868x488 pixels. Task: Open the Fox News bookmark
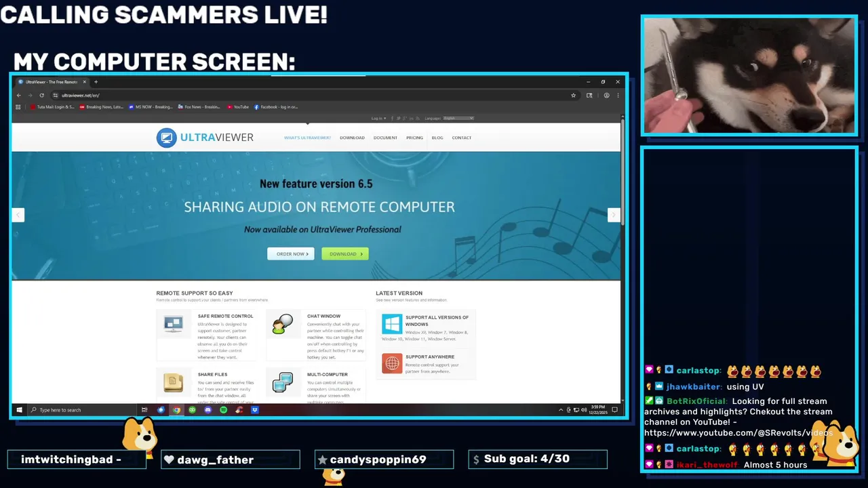199,106
